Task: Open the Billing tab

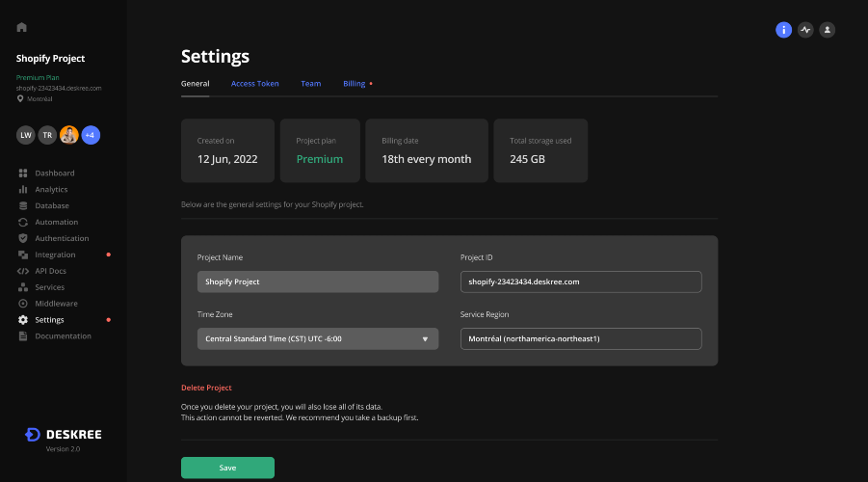Action: pyautogui.click(x=355, y=84)
